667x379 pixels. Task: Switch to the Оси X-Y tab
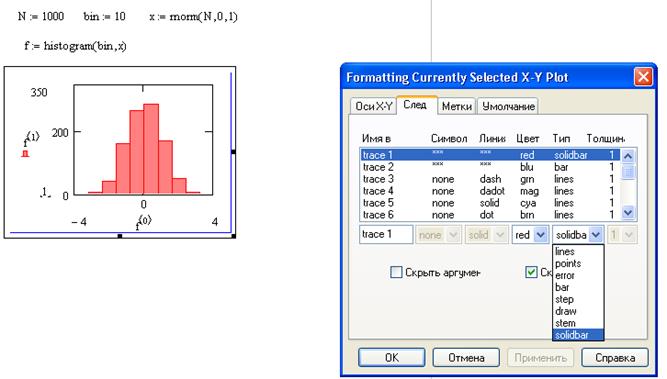point(373,106)
